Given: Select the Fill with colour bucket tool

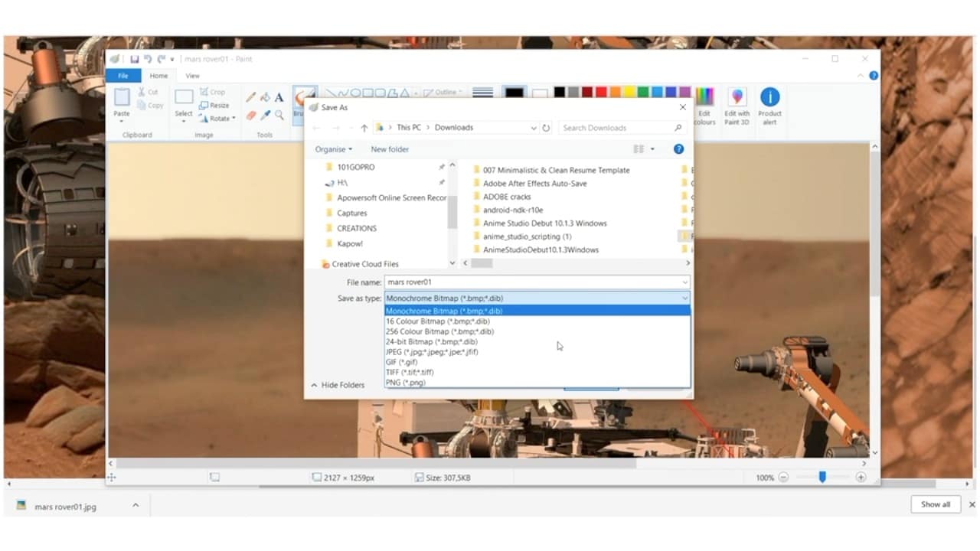Looking at the screenshot, I should pyautogui.click(x=264, y=97).
